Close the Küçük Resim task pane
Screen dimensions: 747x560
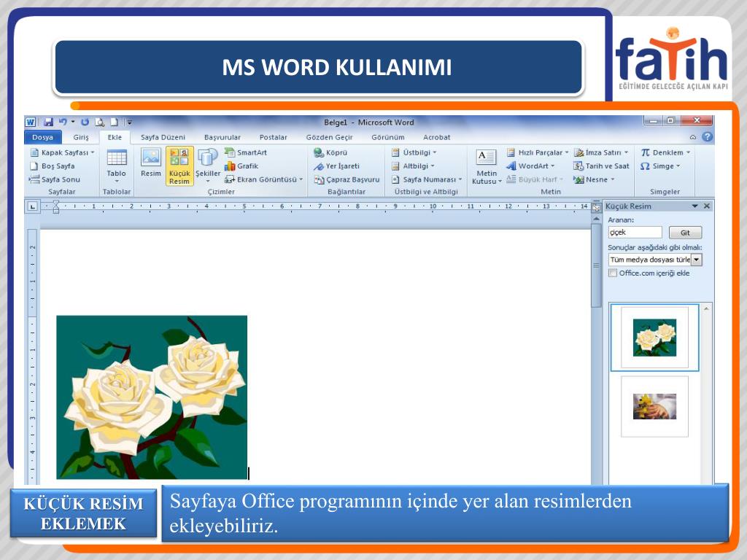pyautogui.click(x=707, y=206)
